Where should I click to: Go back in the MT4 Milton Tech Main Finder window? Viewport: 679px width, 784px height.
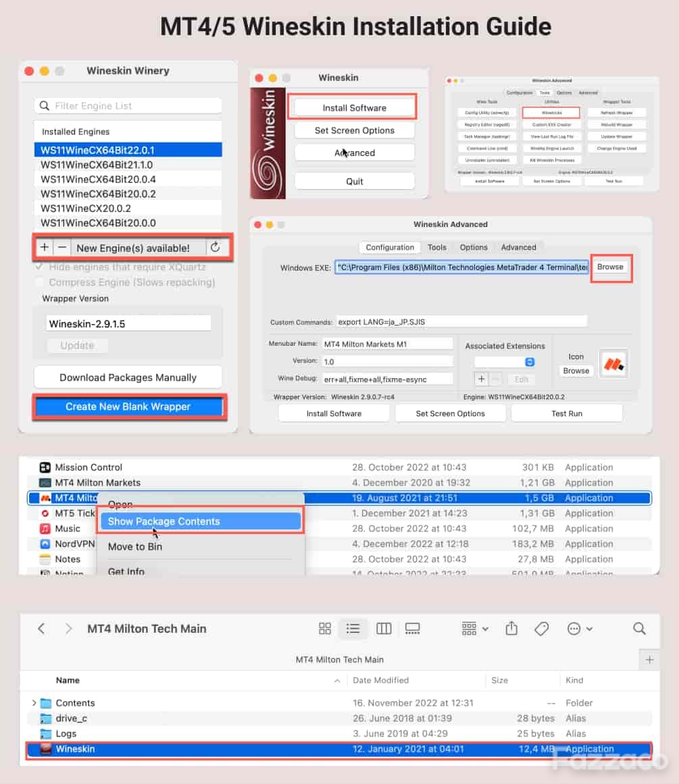coord(41,629)
